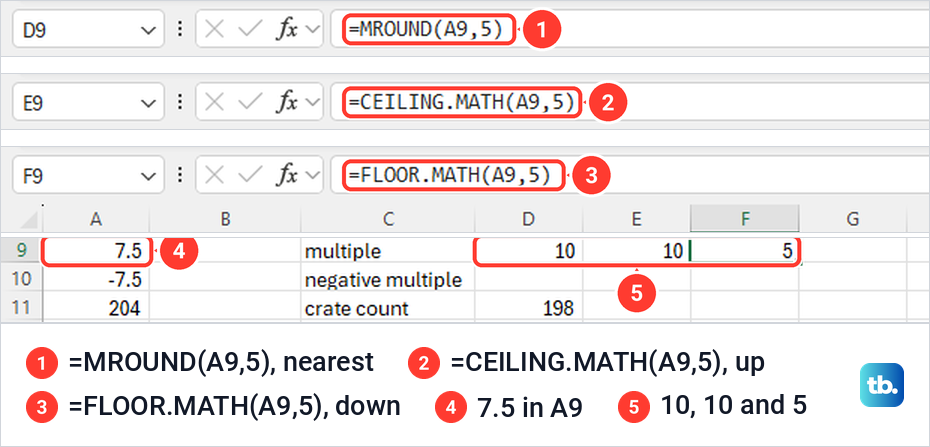Click the Name Box showing D9
Screen dimensions: 930x447
(88, 28)
